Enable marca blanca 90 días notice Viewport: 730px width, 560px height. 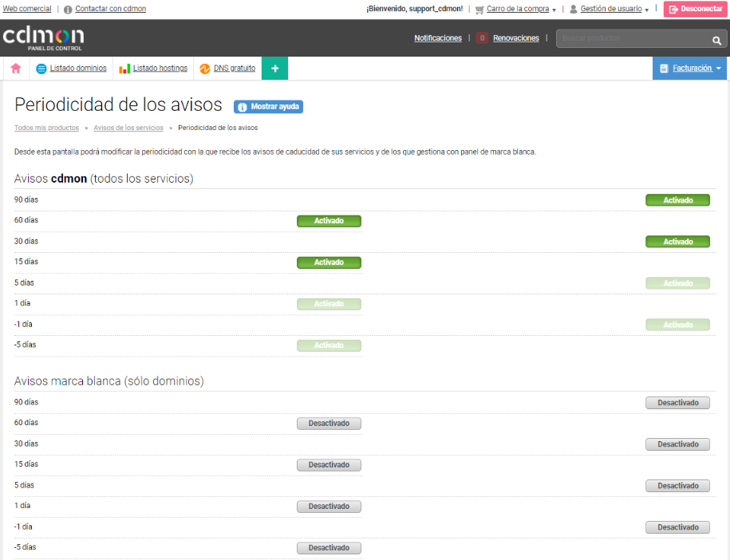click(678, 403)
